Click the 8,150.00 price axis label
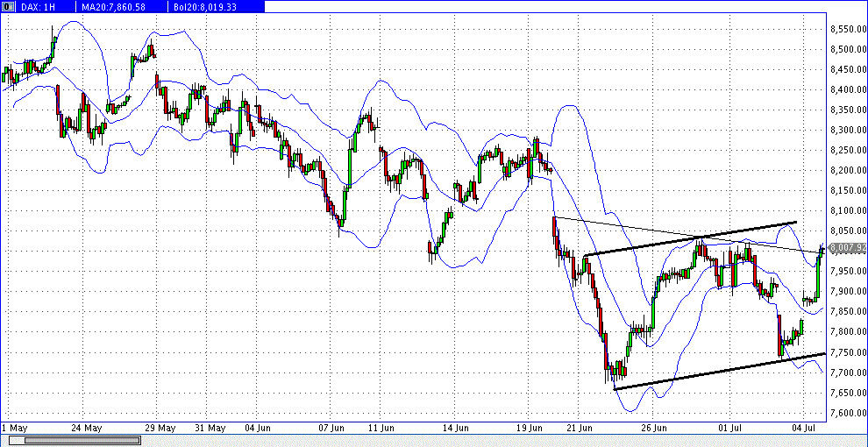Screen dimensions: 868x447 coord(849,190)
